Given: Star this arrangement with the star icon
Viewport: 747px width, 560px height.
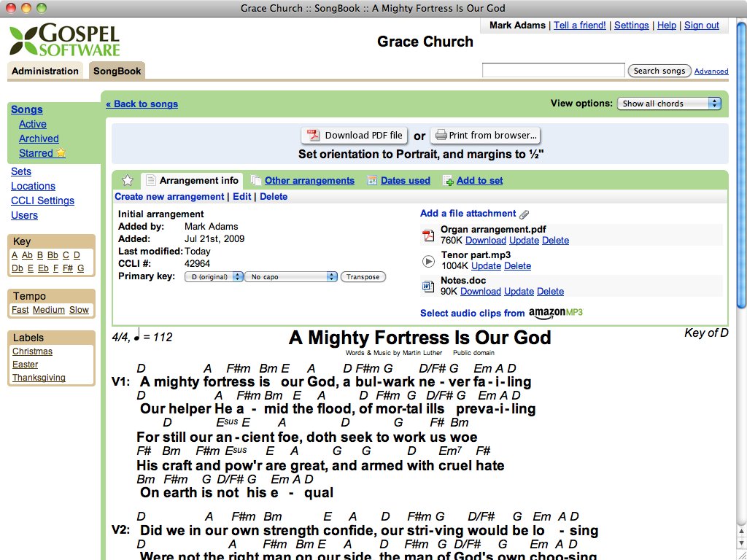Looking at the screenshot, I should pyautogui.click(x=128, y=181).
